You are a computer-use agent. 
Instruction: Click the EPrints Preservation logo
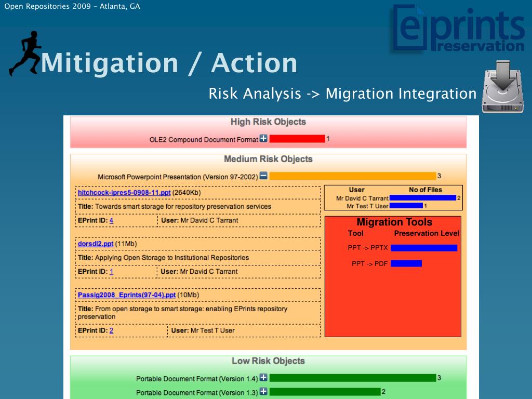pos(459,29)
